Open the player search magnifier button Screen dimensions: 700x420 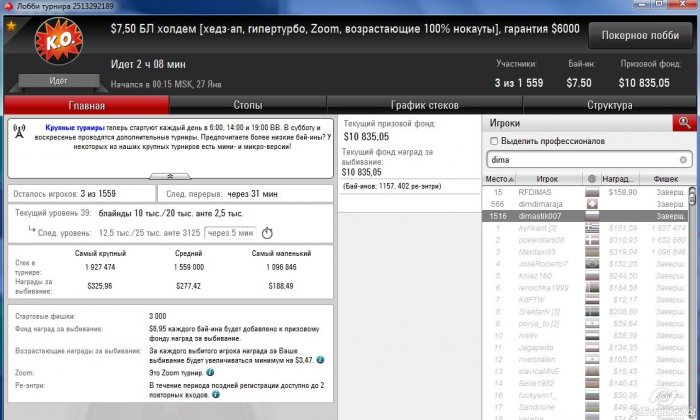pyautogui.click(x=684, y=123)
